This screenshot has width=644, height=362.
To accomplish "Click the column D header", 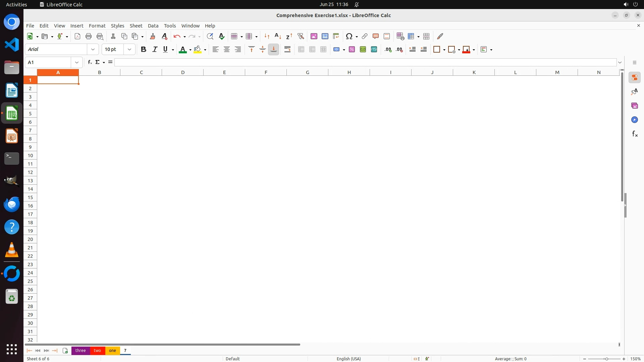I will (183, 72).
